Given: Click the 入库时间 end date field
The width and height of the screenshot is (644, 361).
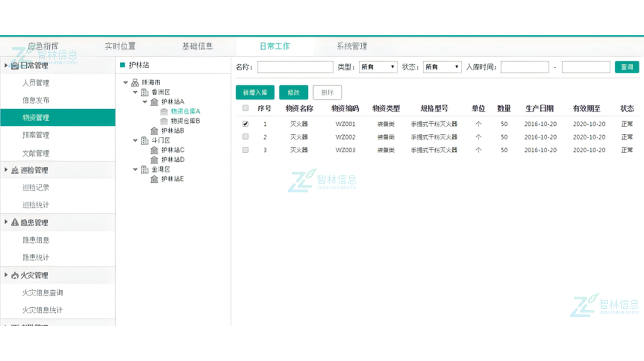Looking at the screenshot, I should pyautogui.click(x=586, y=67).
